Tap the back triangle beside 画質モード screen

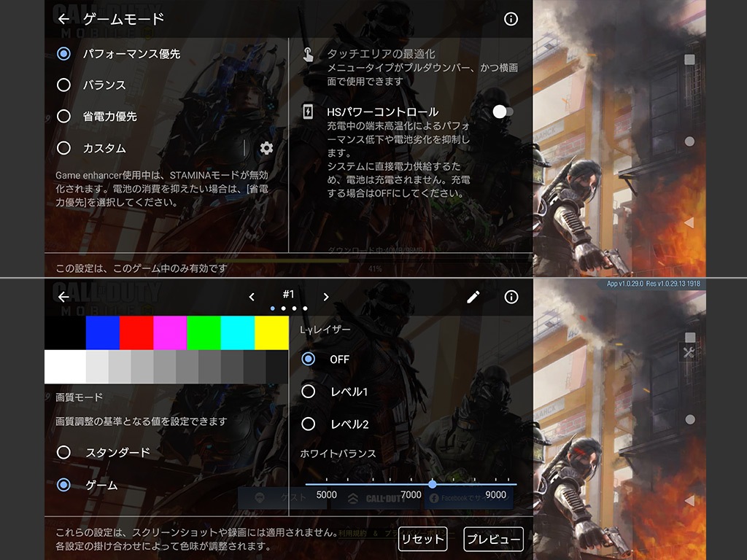(689, 500)
